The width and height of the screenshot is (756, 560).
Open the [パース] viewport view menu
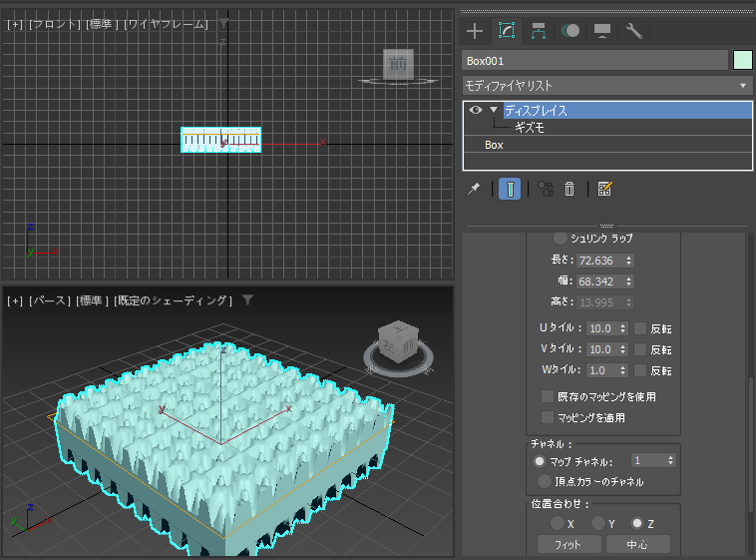click(x=50, y=300)
